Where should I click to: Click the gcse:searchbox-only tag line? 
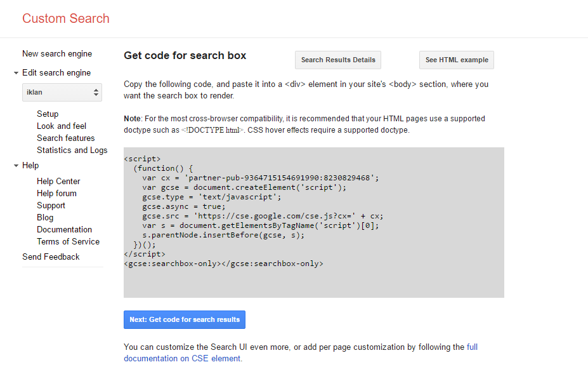coord(223,264)
